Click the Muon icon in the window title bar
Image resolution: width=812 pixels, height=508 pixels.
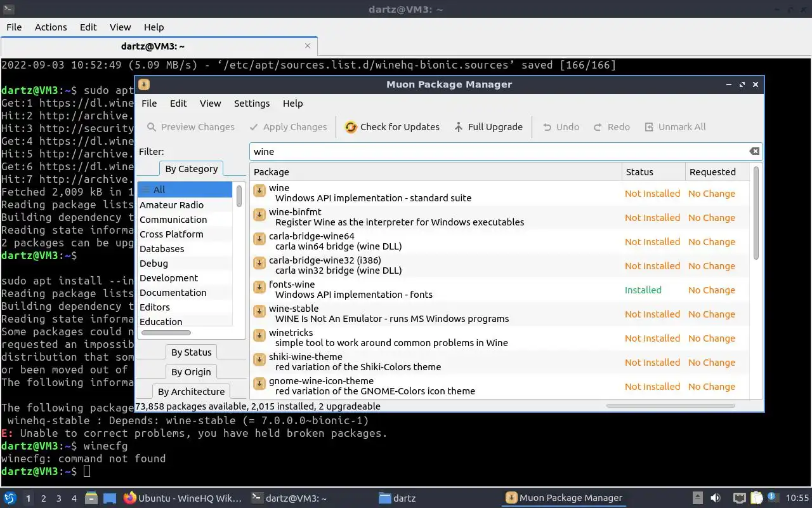(x=144, y=84)
